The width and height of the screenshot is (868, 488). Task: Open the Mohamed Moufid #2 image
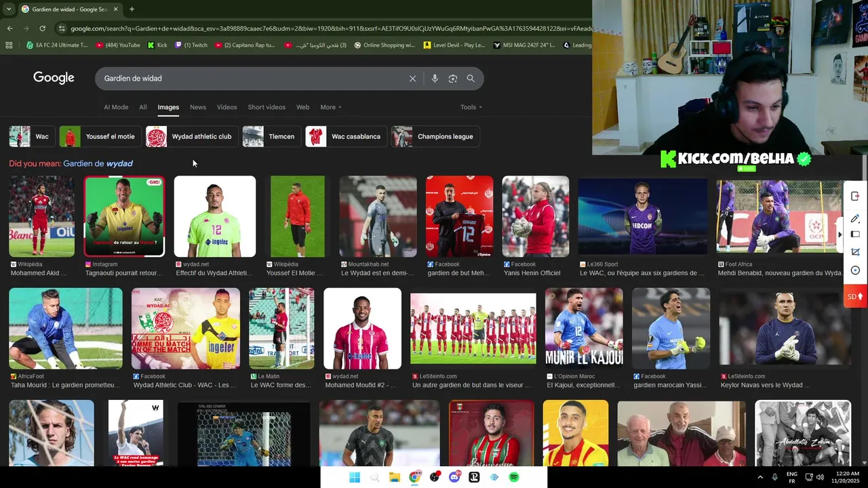tap(362, 329)
